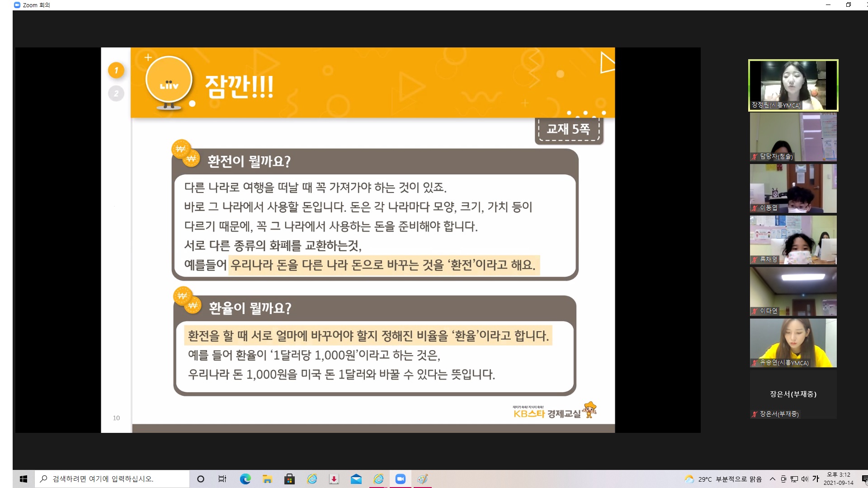Open the weather widget showing 29°C
868x488 pixels.
pyautogui.click(x=723, y=479)
